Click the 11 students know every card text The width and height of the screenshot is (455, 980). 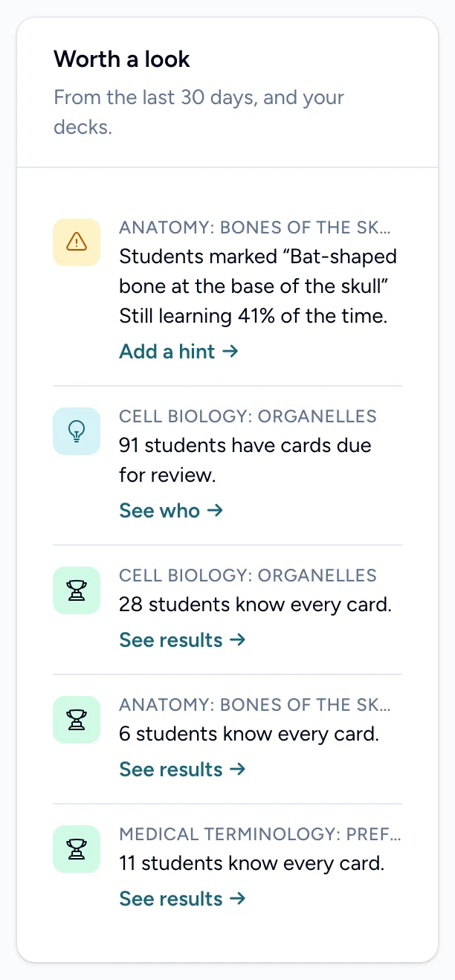(251, 863)
